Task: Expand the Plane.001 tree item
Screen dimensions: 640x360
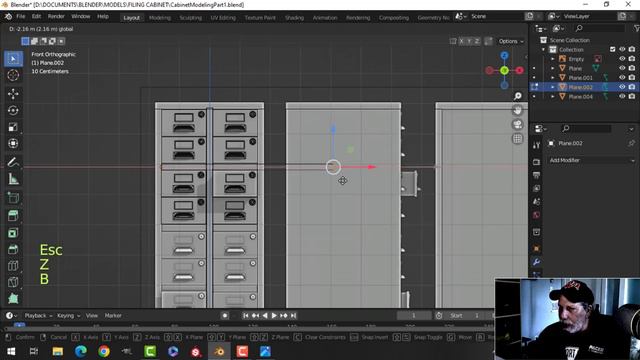Action: tap(553, 78)
